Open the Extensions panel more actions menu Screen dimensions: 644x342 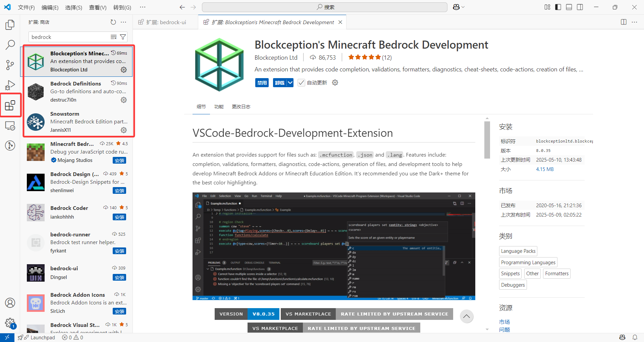coord(124,22)
